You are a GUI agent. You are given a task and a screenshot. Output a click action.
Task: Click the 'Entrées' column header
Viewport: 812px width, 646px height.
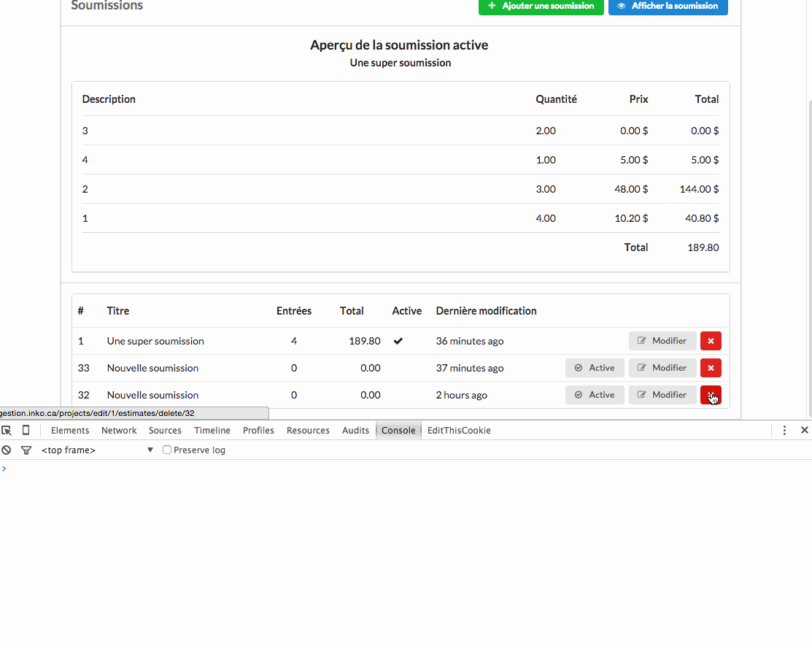pyautogui.click(x=293, y=311)
